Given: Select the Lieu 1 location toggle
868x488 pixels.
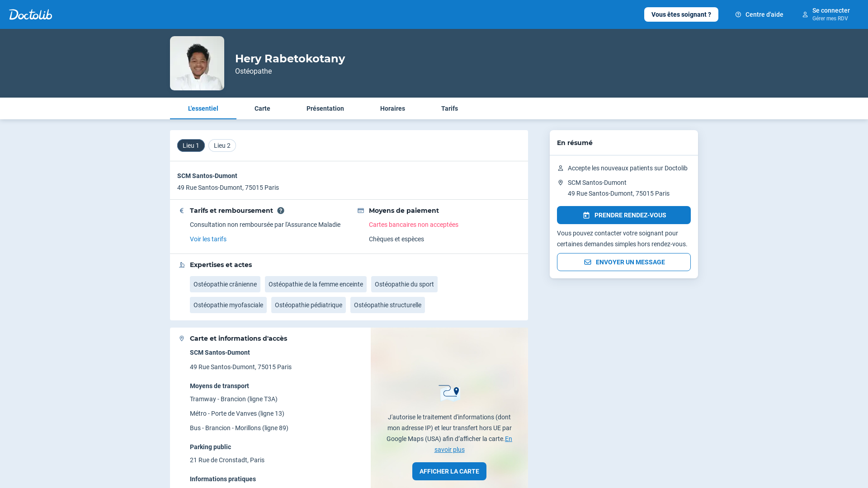Looking at the screenshot, I should coord(191,145).
